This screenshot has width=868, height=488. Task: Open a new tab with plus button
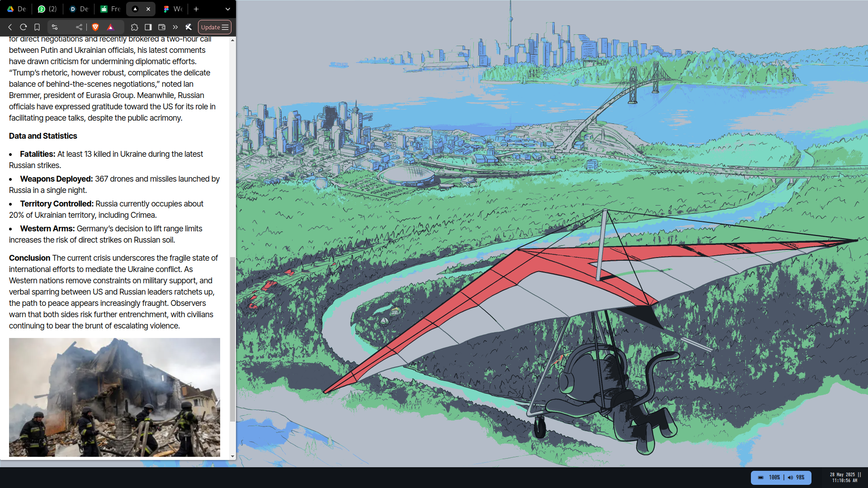tap(196, 9)
